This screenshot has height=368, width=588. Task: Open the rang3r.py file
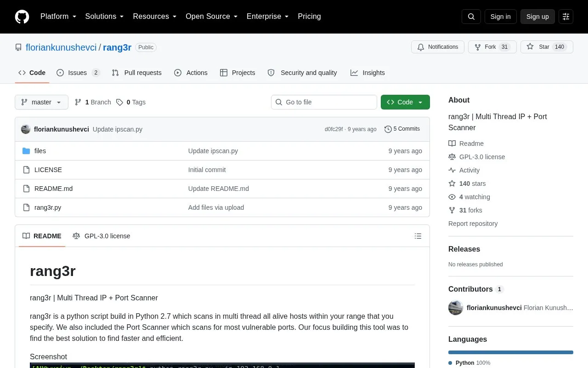coord(48,207)
